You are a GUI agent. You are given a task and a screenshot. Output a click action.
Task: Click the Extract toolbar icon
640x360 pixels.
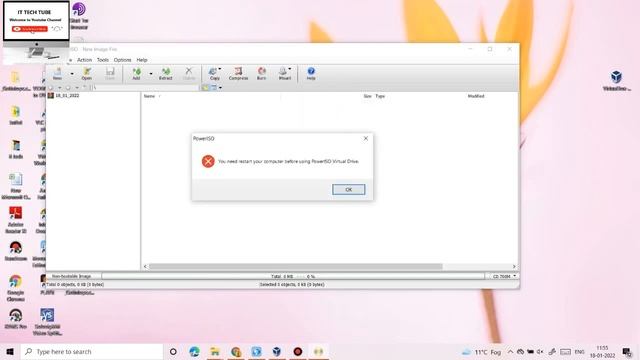pyautogui.click(x=165, y=74)
